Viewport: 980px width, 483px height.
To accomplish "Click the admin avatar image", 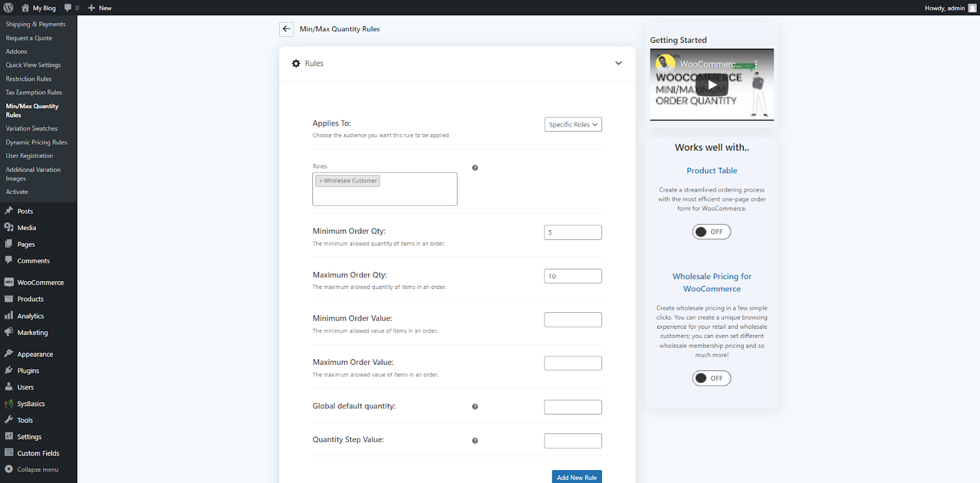I will click(972, 8).
